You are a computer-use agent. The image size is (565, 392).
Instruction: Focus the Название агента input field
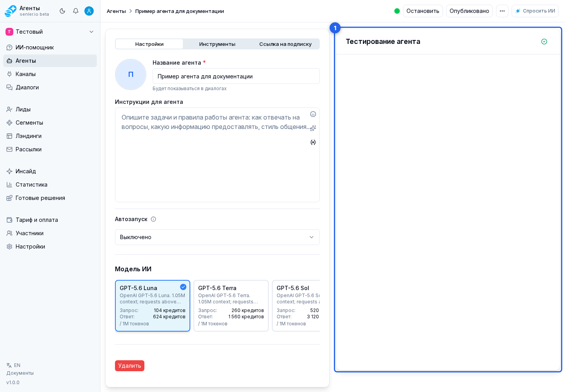pyautogui.click(x=236, y=76)
